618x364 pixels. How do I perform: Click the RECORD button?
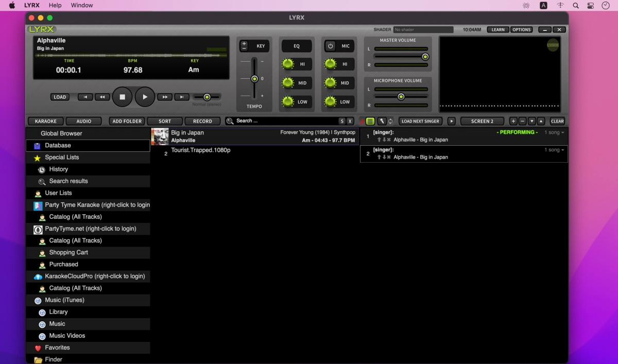coord(202,122)
